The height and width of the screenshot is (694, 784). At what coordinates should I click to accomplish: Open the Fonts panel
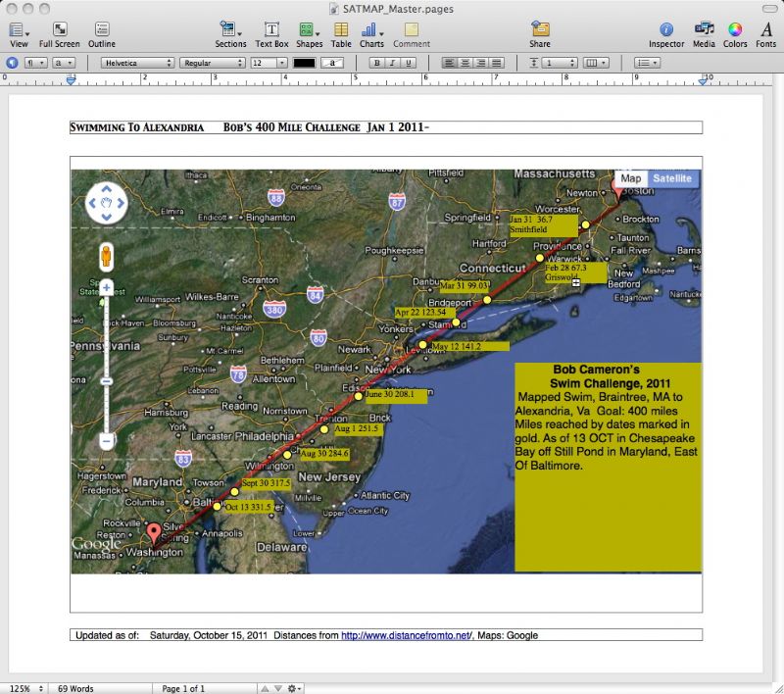pos(766,35)
